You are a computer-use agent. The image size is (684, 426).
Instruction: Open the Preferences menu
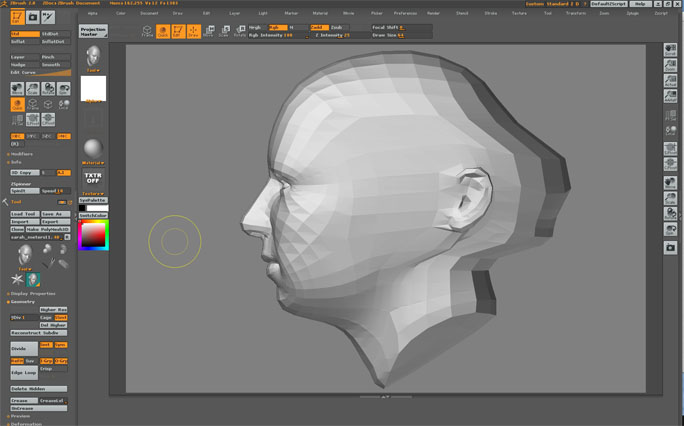click(405, 14)
